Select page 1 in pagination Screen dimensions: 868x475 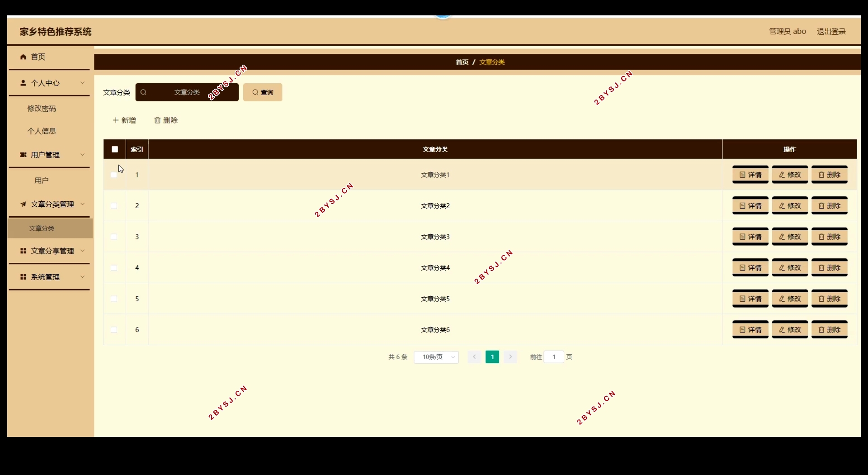[x=492, y=357]
